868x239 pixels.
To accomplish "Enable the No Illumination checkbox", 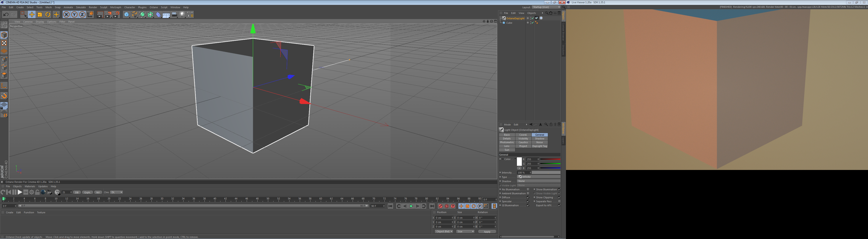I will tap(528, 189).
